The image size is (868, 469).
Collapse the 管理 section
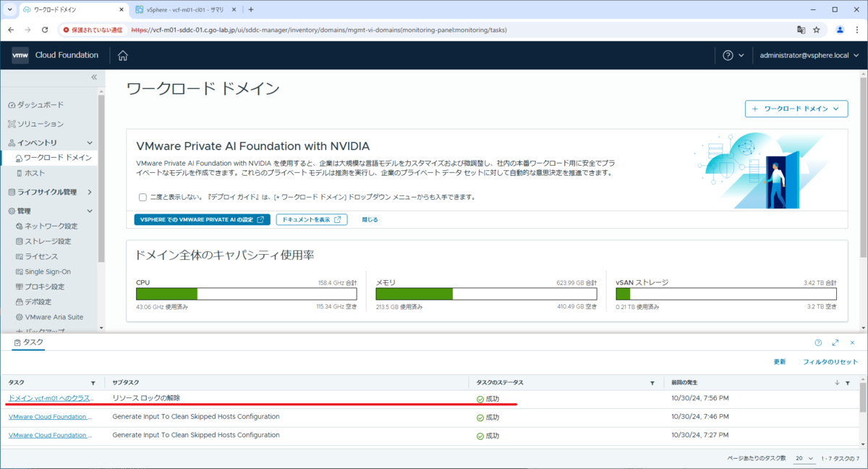[x=90, y=211]
